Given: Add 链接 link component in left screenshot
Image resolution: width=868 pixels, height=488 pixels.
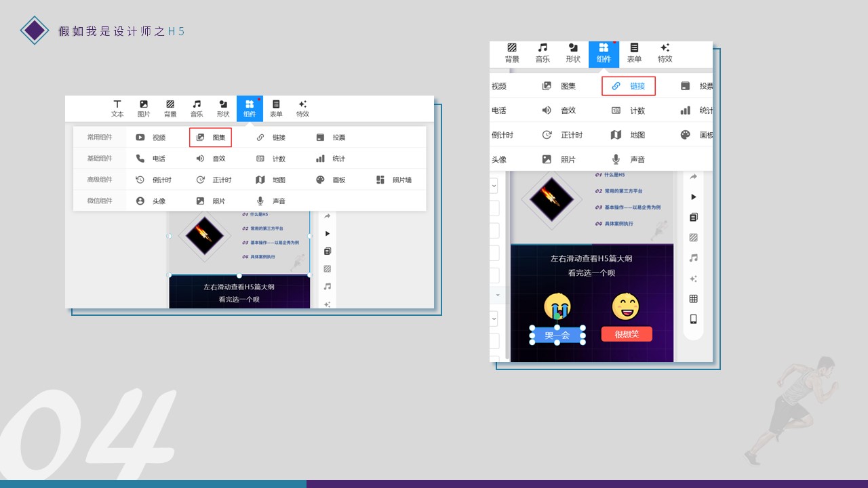Looking at the screenshot, I should pyautogui.click(x=271, y=138).
